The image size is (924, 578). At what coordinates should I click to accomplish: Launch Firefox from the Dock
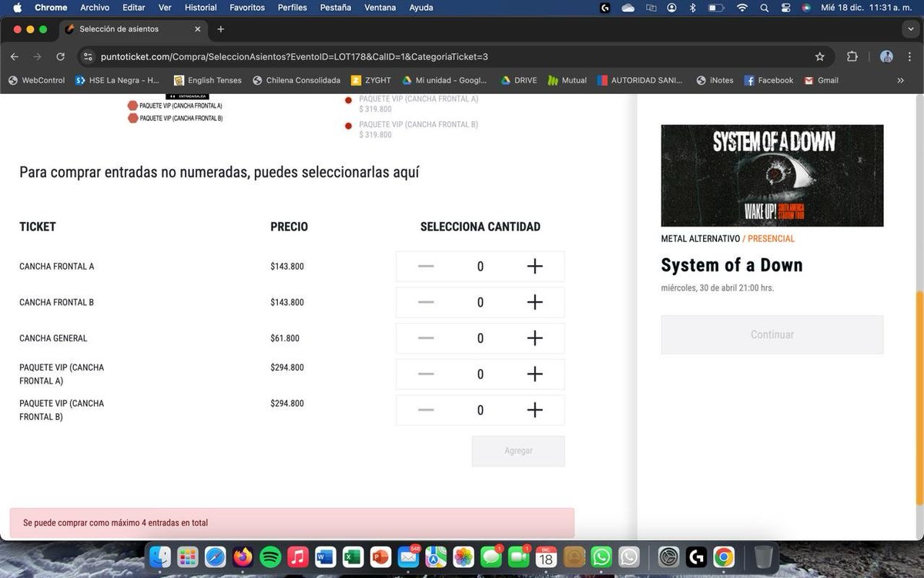[x=243, y=556]
